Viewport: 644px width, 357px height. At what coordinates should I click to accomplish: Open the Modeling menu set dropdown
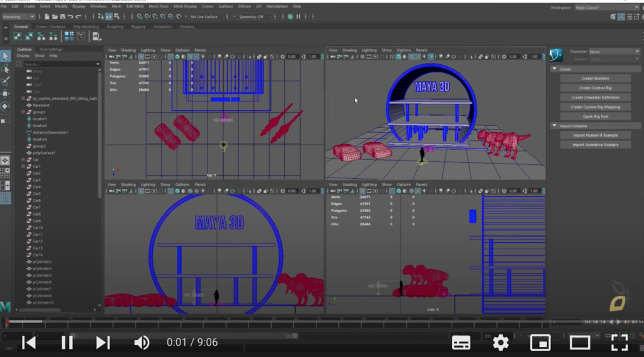18,17
